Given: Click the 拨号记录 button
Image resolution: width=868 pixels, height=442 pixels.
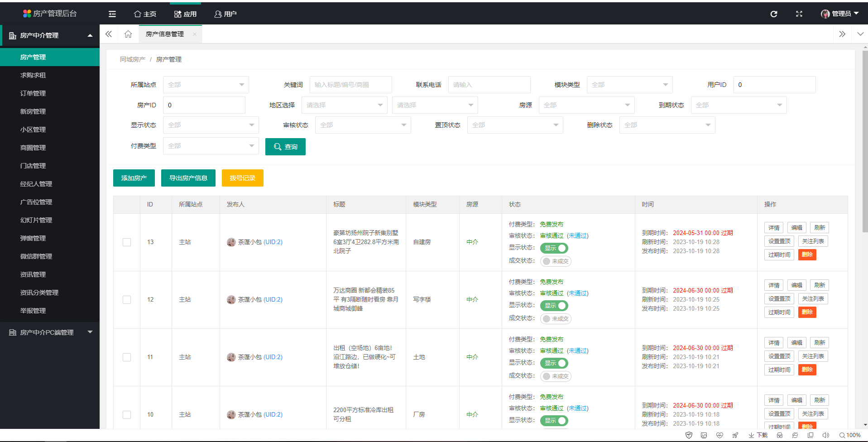Looking at the screenshot, I should coord(243,178).
